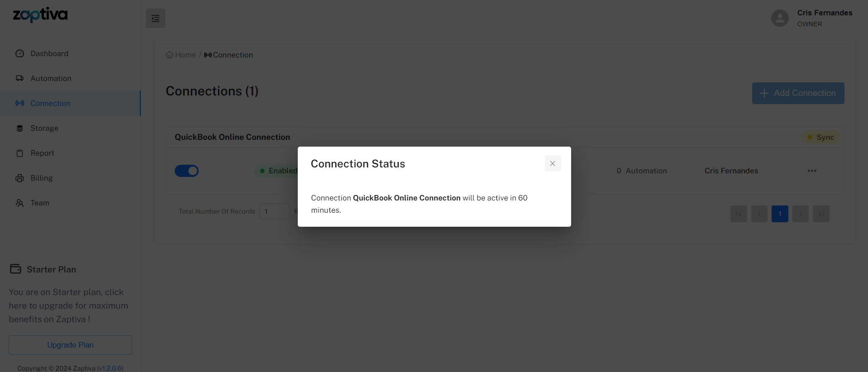
Task: Click the Upgrade Plan button
Action: (x=70, y=345)
